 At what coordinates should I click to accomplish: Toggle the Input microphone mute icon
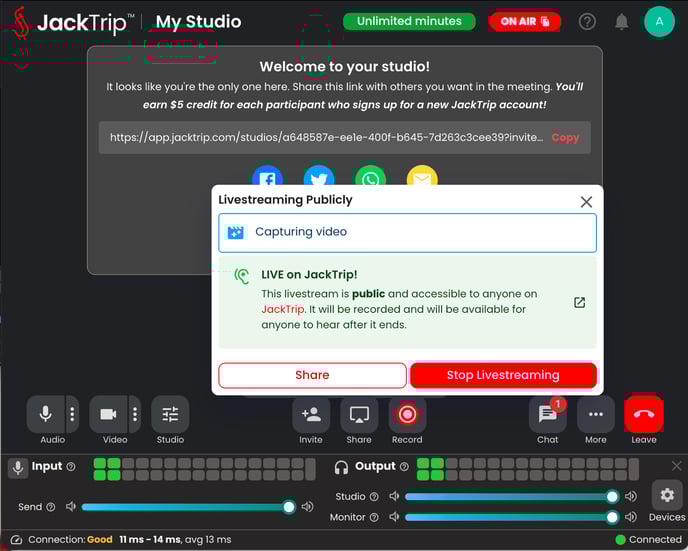(x=18, y=468)
